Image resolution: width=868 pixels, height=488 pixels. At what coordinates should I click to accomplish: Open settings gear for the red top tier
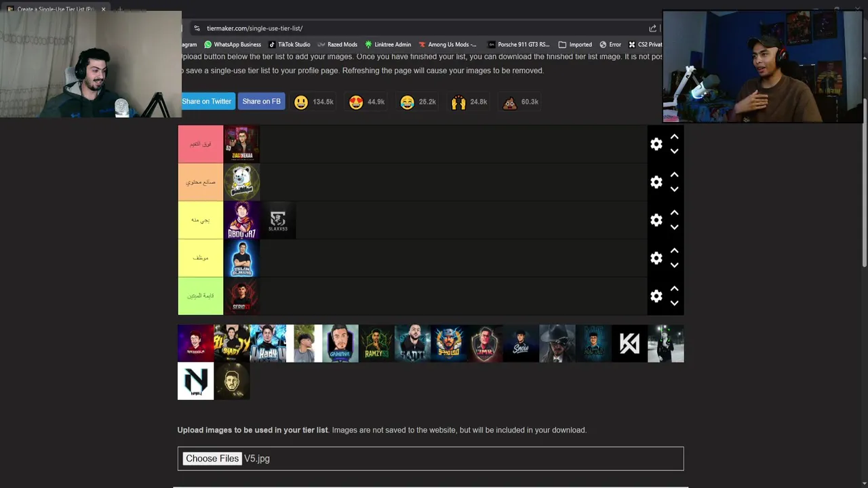pyautogui.click(x=656, y=144)
